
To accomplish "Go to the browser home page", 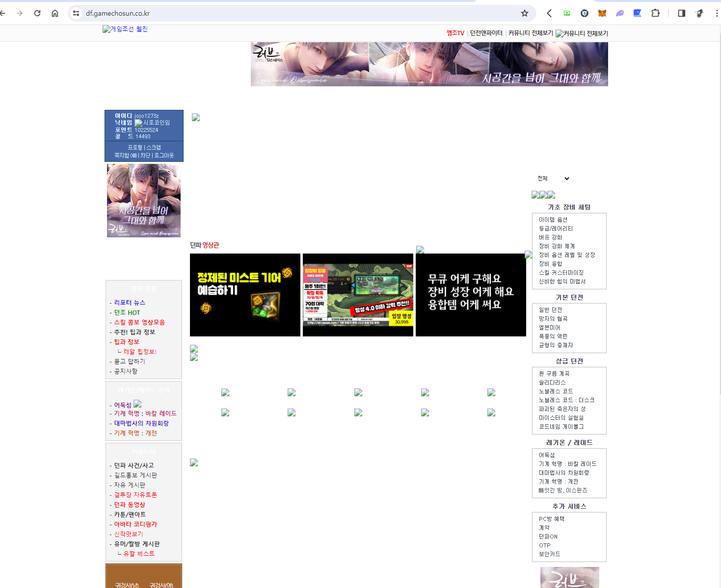I will [54, 13].
